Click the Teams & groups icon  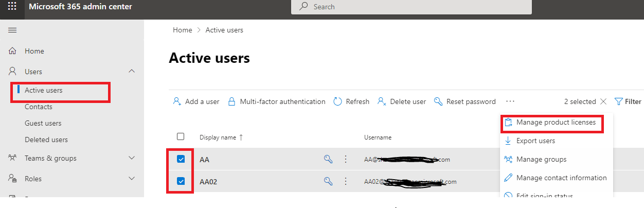click(x=13, y=158)
